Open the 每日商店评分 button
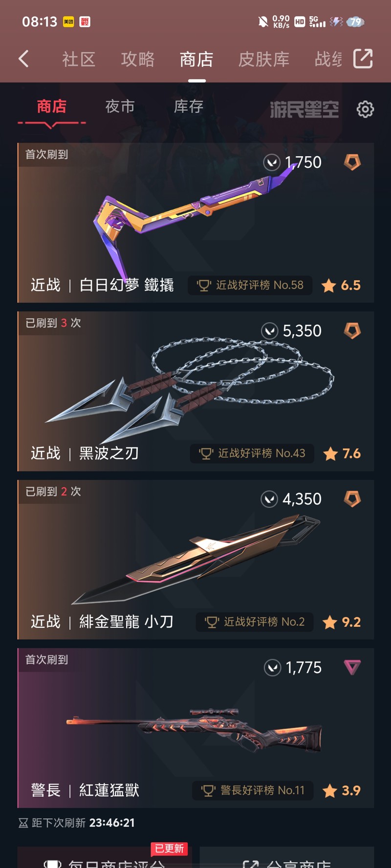 105,858
